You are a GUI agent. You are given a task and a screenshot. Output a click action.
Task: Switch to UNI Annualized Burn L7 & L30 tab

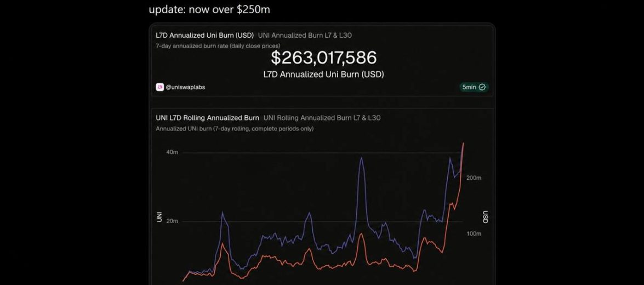point(305,35)
